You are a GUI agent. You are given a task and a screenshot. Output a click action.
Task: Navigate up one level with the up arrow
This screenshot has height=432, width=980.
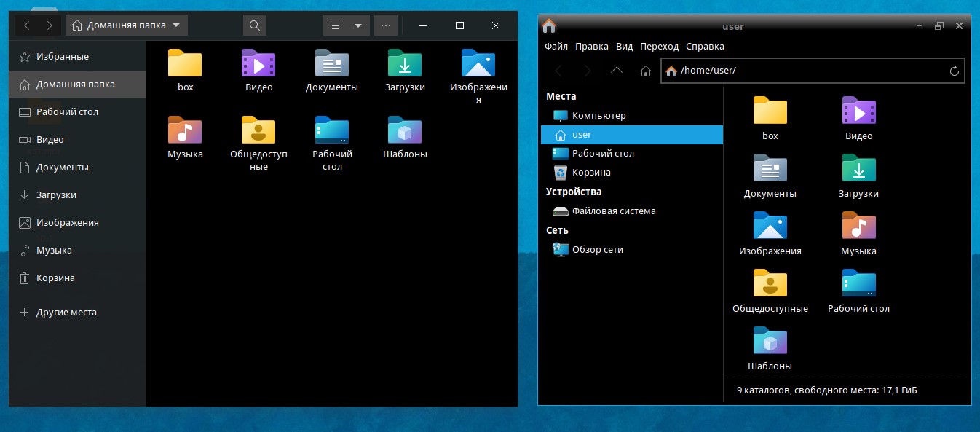pos(616,71)
